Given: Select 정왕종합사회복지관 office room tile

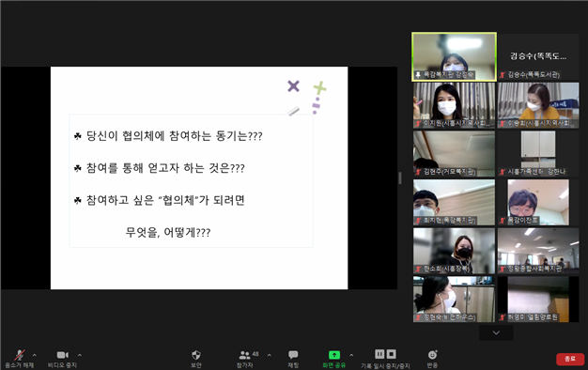Looking at the screenshot, I should click(x=538, y=251).
